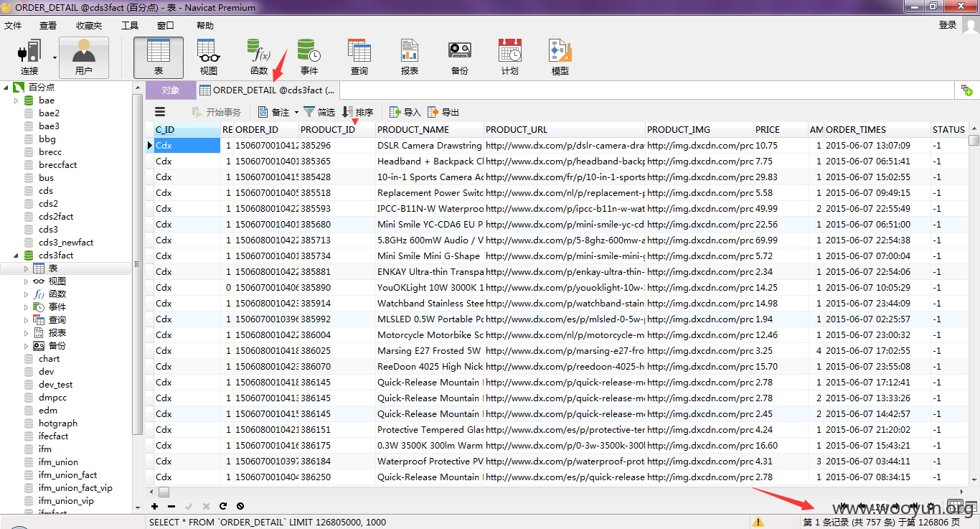The width and height of the screenshot is (980, 529).
Task: Switch to the 对象 tab
Action: click(171, 90)
